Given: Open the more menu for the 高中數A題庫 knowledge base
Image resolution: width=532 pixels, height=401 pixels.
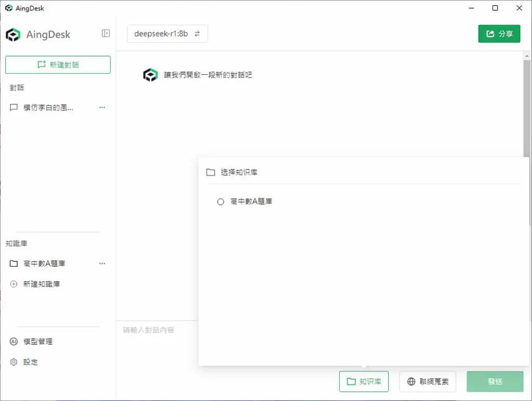Looking at the screenshot, I should pyautogui.click(x=102, y=263).
